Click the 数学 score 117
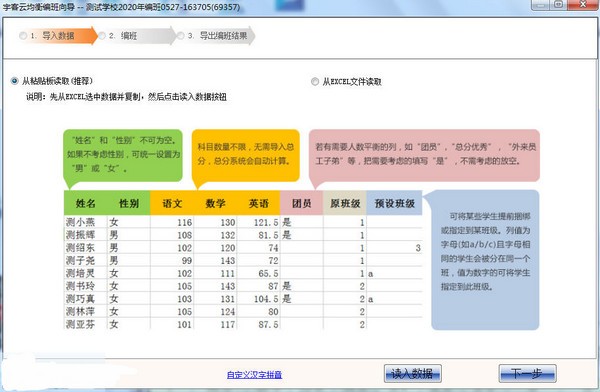Image resolution: width=600 pixels, height=392 pixels. [x=228, y=325]
